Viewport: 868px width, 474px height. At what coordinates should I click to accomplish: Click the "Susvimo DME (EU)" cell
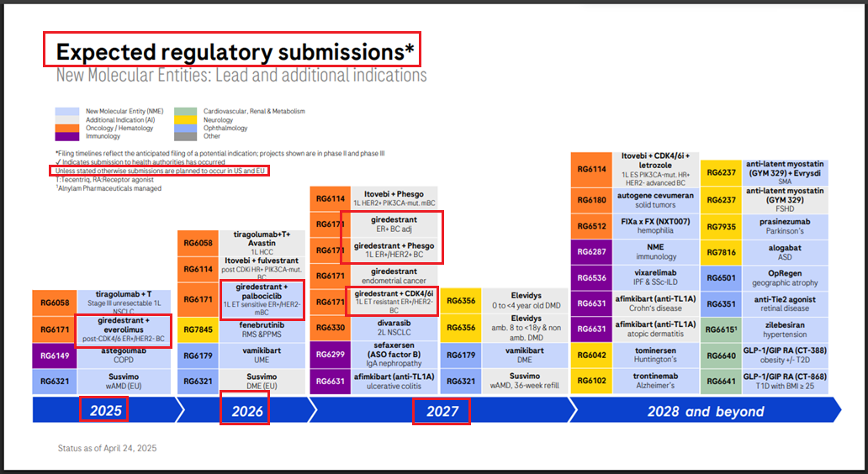pos(262,381)
